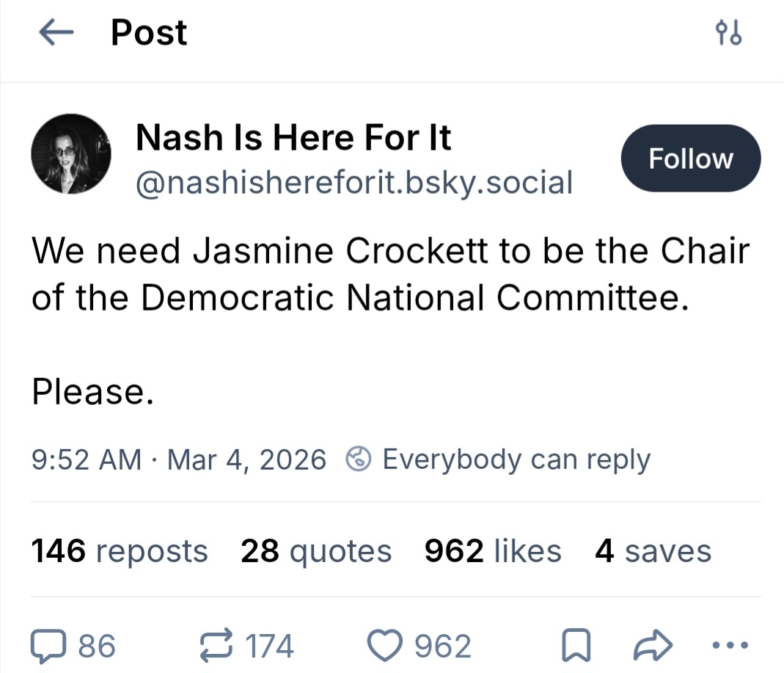The image size is (784, 673).
Task: Click the Everybody can reply label
Action: pyautogui.click(x=516, y=460)
